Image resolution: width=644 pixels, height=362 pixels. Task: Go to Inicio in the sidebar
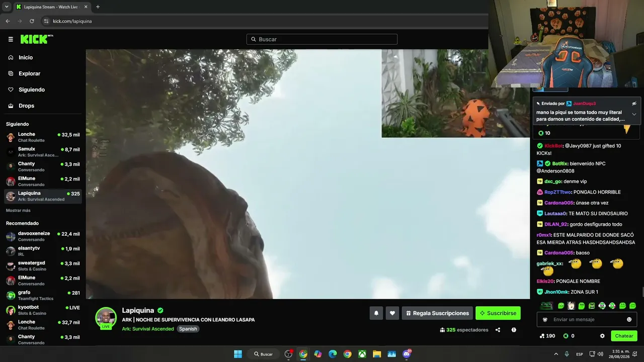[x=26, y=57]
